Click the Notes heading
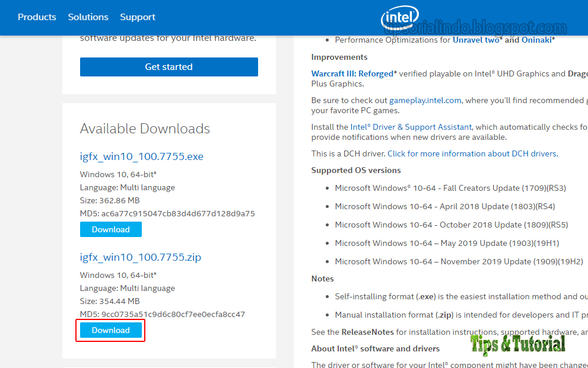The height and width of the screenshot is (368, 588). (x=323, y=279)
